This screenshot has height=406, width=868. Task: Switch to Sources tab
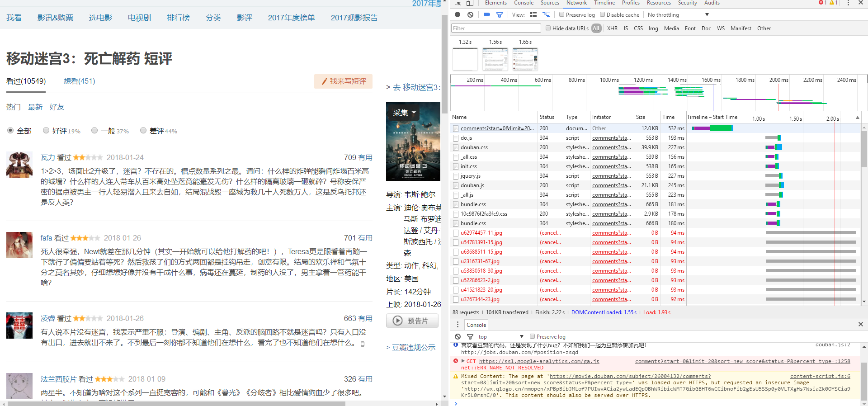[x=550, y=3]
